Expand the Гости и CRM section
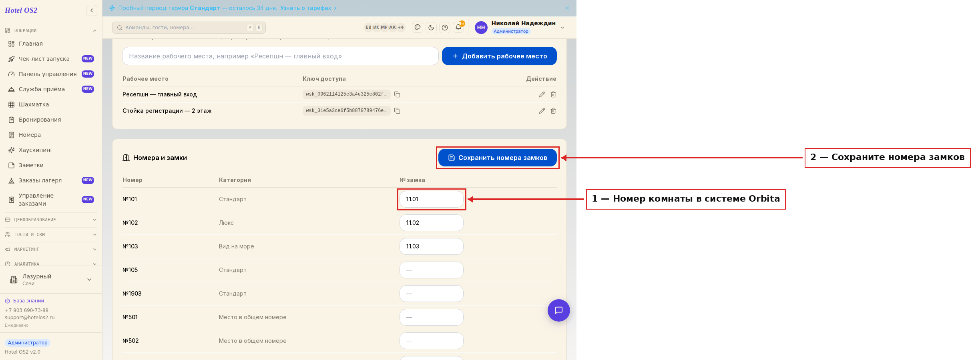 click(51, 234)
